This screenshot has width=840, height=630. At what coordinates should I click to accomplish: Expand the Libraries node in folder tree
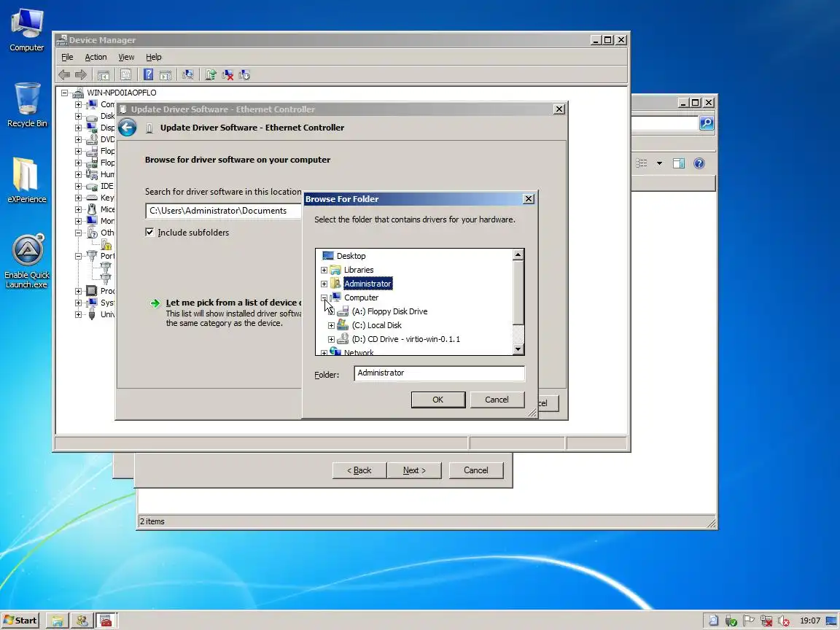tap(324, 270)
